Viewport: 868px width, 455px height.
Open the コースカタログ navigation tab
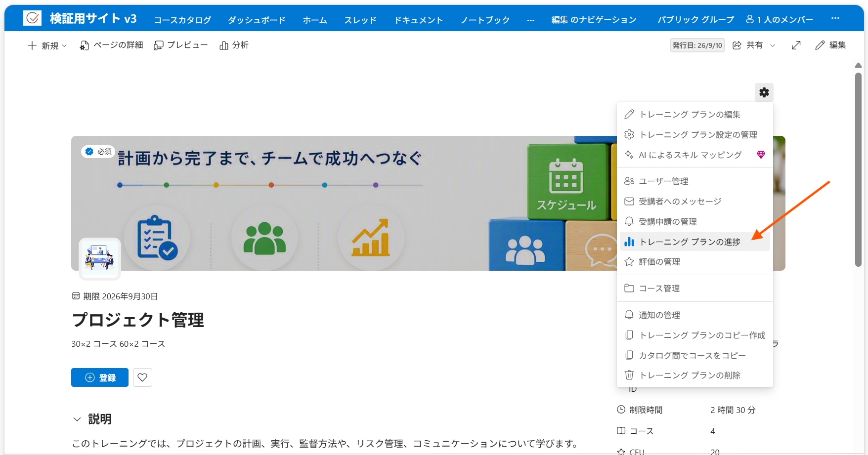(x=182, y=20)
